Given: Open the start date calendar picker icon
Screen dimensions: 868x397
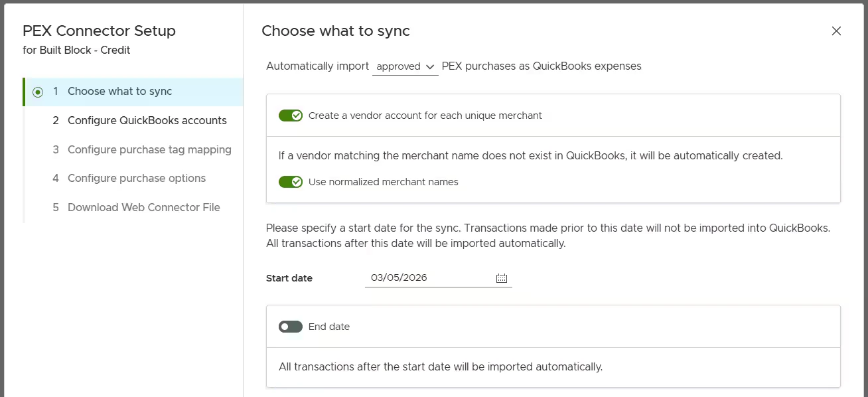Looking at the screenshot, I should tap(502, 278).
